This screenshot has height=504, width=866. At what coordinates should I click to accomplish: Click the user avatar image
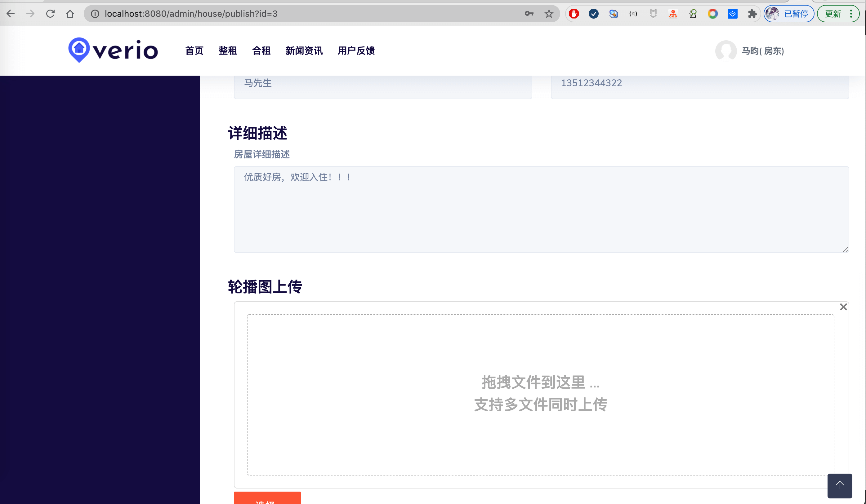(725, 51)
